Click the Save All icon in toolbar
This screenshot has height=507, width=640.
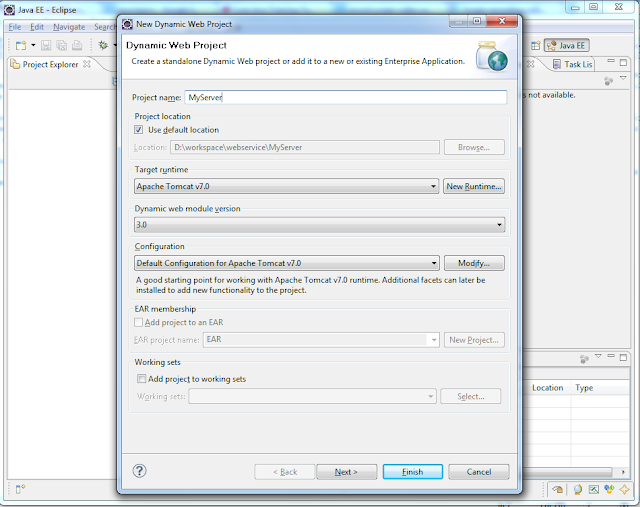[62, 45]
